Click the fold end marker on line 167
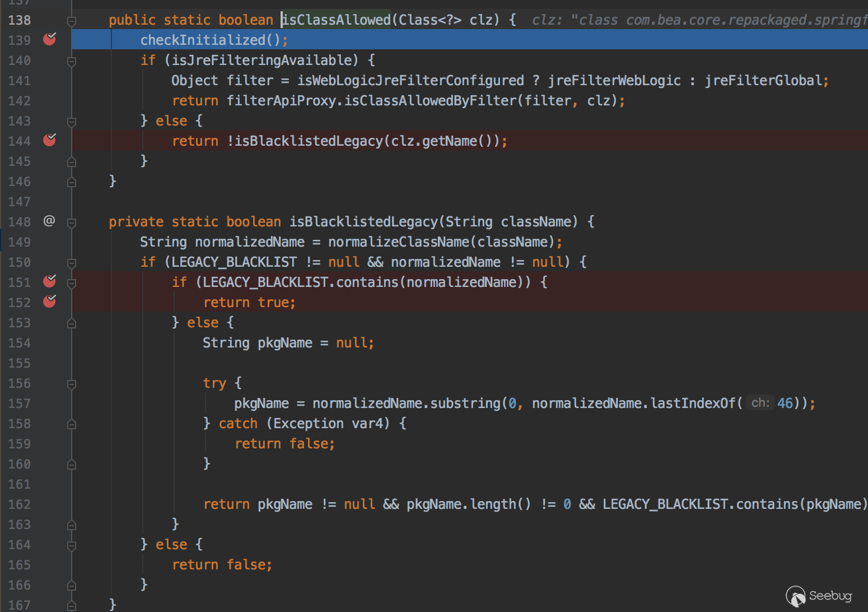Image resolution: width=868 pixels, height=612 pixels. pos(72,606)
